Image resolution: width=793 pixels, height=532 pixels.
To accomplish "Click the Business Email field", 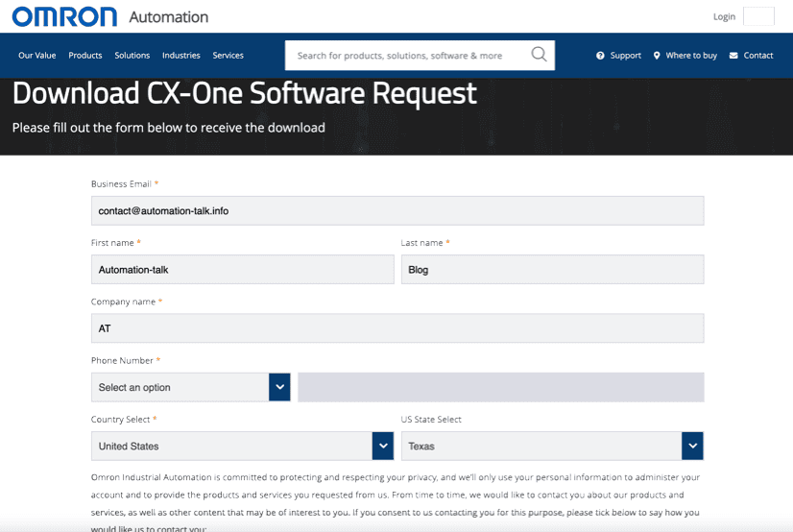I will [x=397, y=211].
